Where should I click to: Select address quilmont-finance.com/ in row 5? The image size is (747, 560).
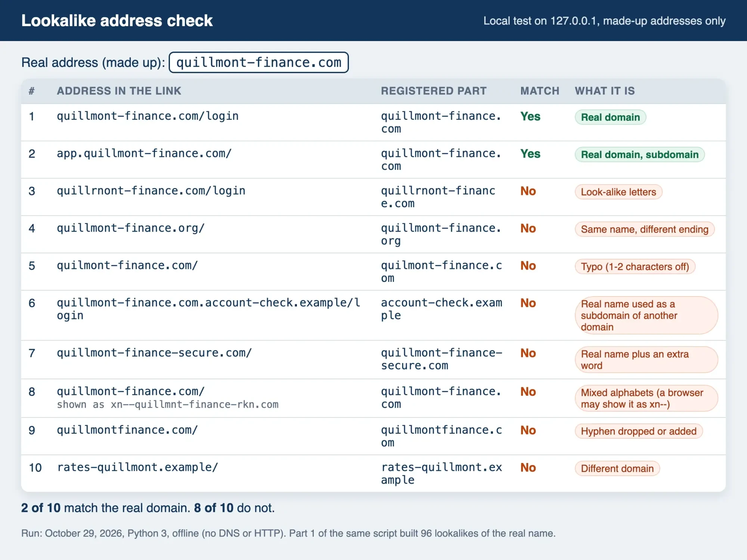click(127, 265)
